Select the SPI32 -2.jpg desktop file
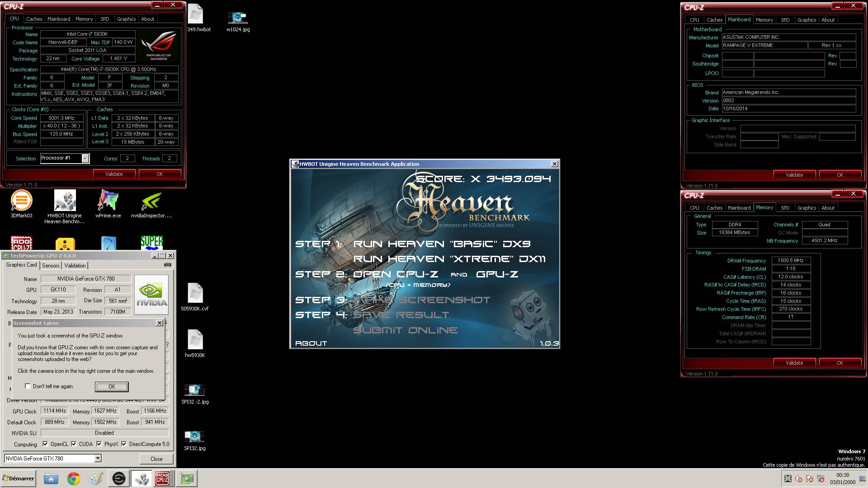This screenshot has width=868, height=488. point(195,394)
